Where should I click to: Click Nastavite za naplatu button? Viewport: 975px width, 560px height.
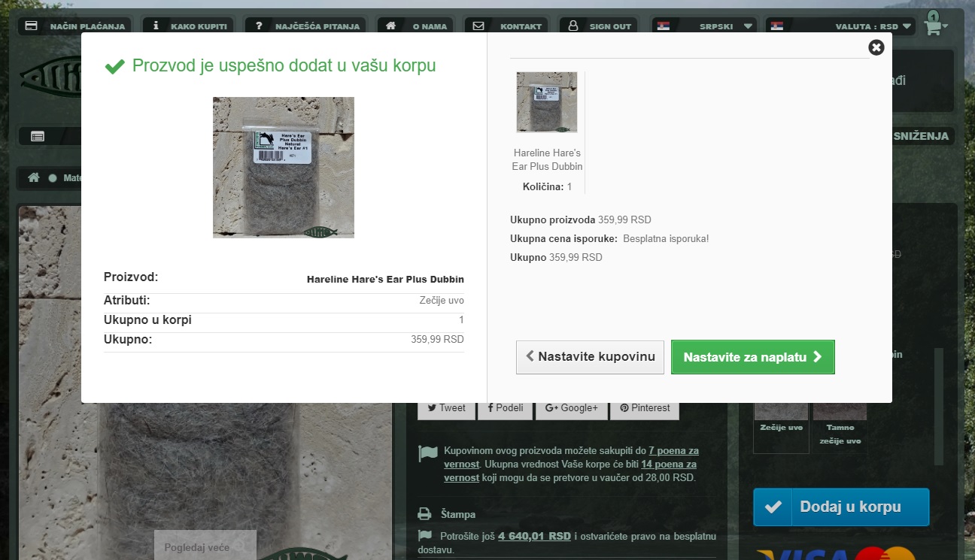point(753,357)
